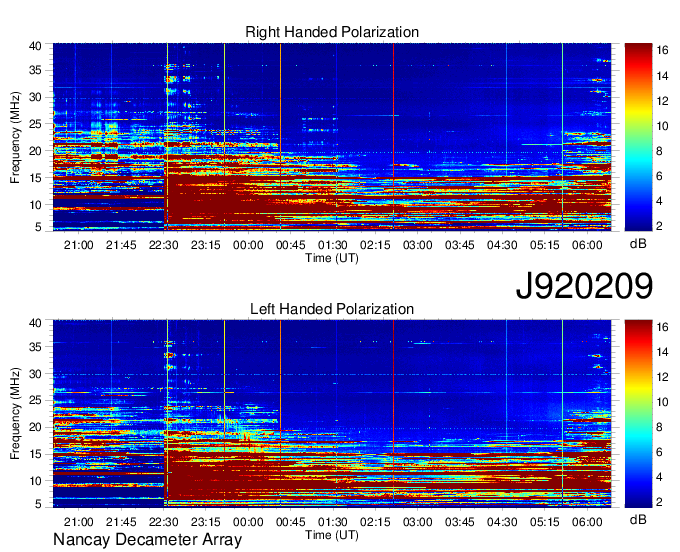Click the 14 dB value on the lower colorbar

[x=662, y=352]
